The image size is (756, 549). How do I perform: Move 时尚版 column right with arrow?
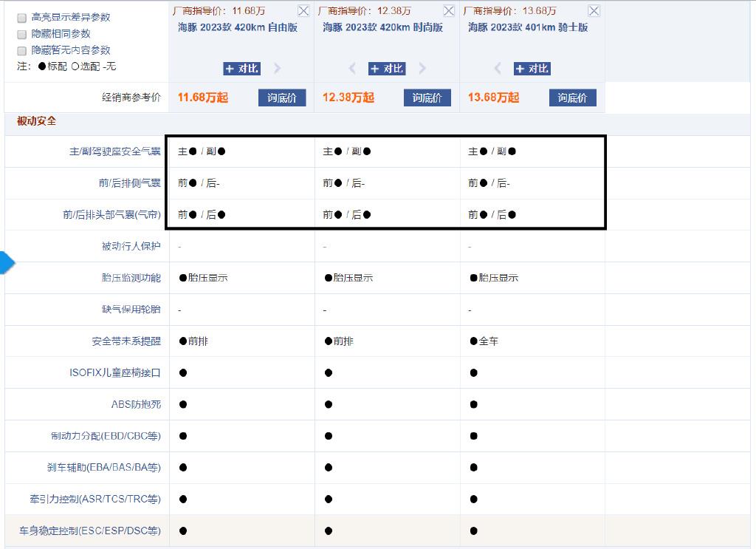pos(422,69)
